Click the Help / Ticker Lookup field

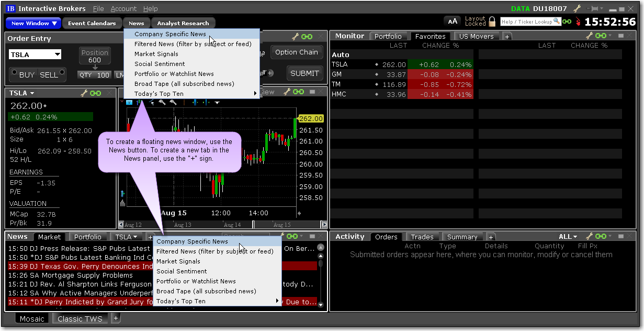point(526,22)
